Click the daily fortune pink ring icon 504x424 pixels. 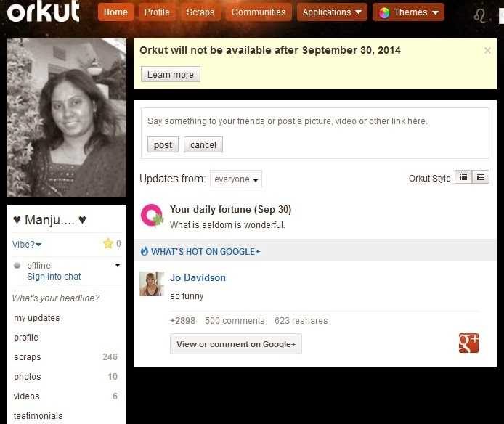pos(152,215)
